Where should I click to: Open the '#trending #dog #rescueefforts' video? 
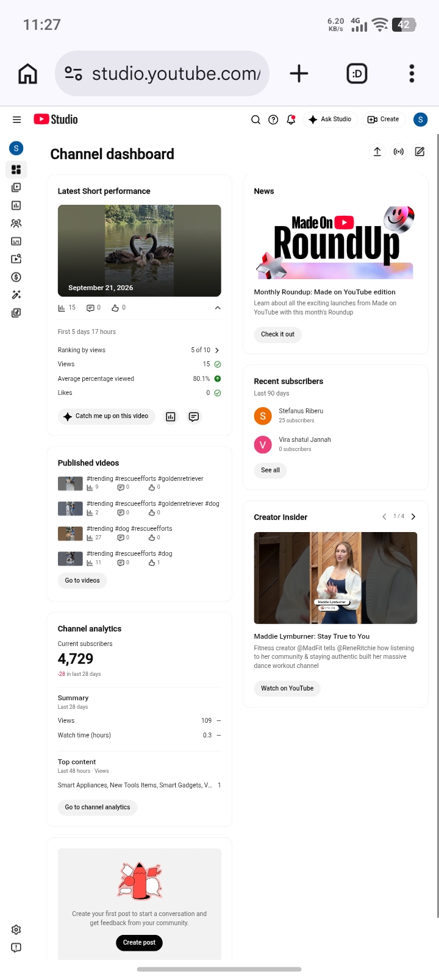(x=129, y=529)
